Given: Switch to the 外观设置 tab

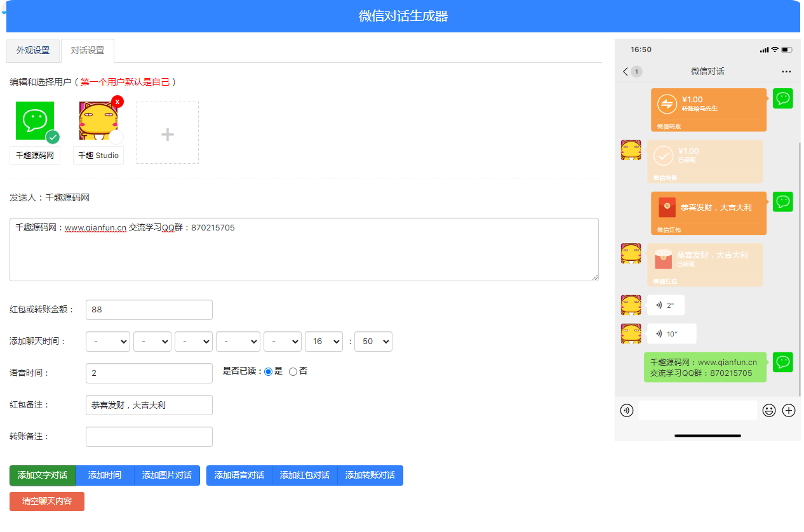Looking at the screenshot, I should click(33, 50).
